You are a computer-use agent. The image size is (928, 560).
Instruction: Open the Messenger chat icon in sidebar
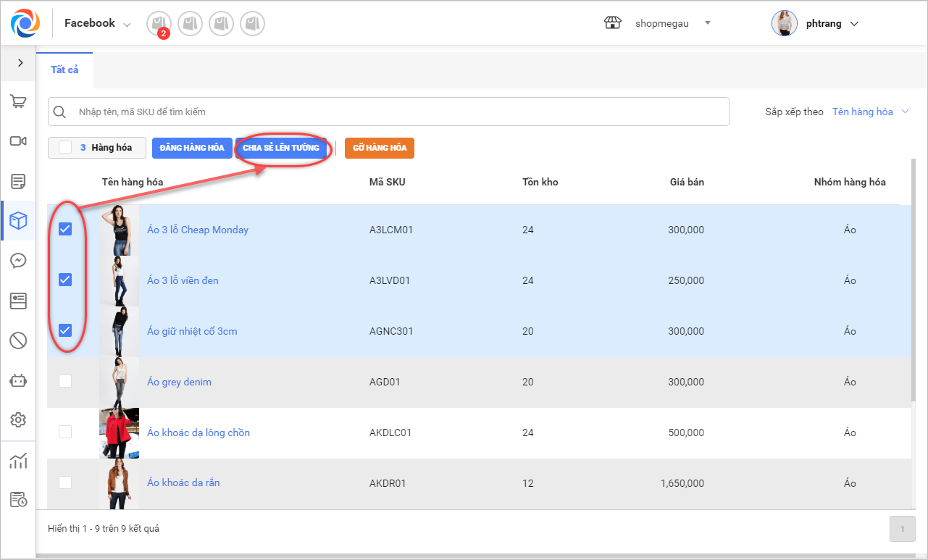point(18,261)
